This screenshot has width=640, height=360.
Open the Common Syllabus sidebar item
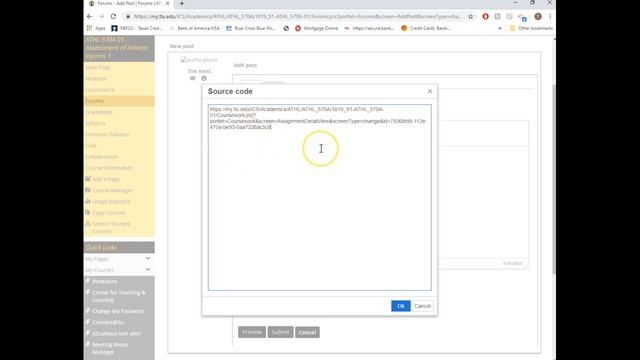[x=107, y=134]
